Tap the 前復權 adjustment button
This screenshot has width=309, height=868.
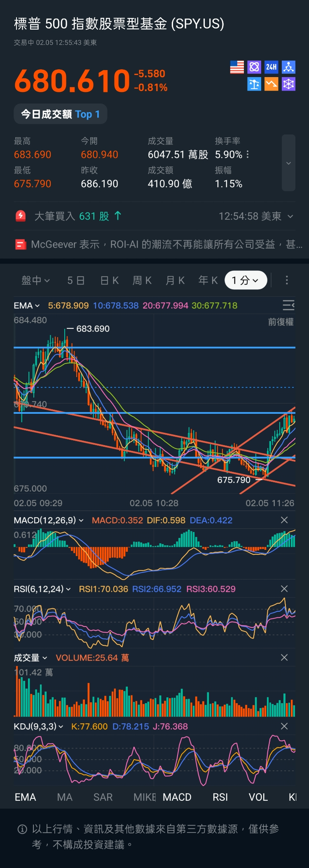pos(281,322)
